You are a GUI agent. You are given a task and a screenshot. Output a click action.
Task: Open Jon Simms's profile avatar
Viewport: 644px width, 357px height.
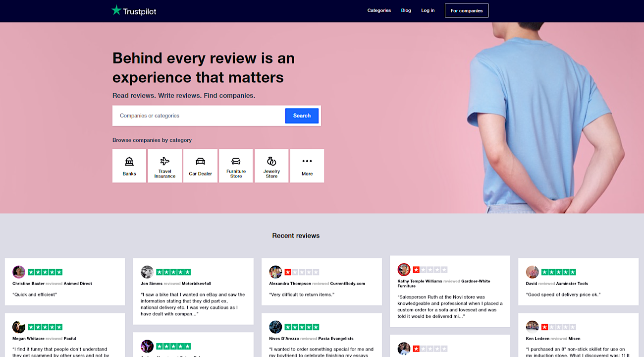(147, 272)
